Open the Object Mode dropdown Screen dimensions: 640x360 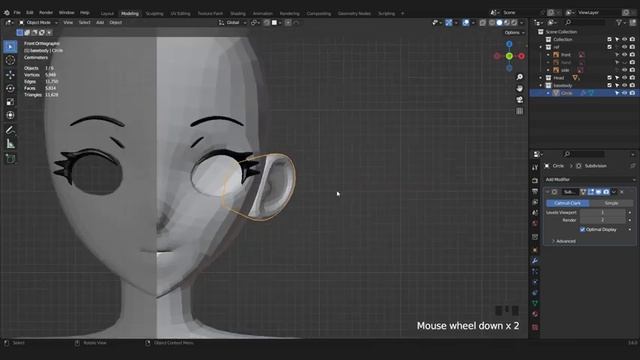point(38,22)
